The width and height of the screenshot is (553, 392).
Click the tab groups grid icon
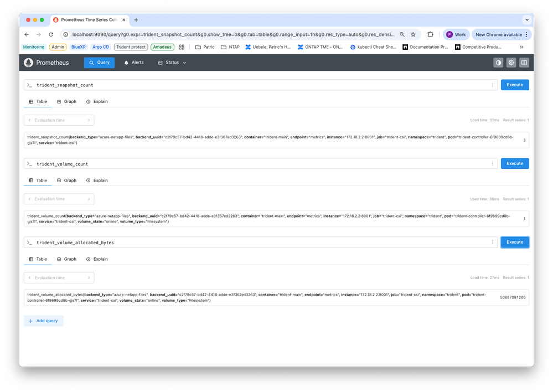click(x=182, y=47)
